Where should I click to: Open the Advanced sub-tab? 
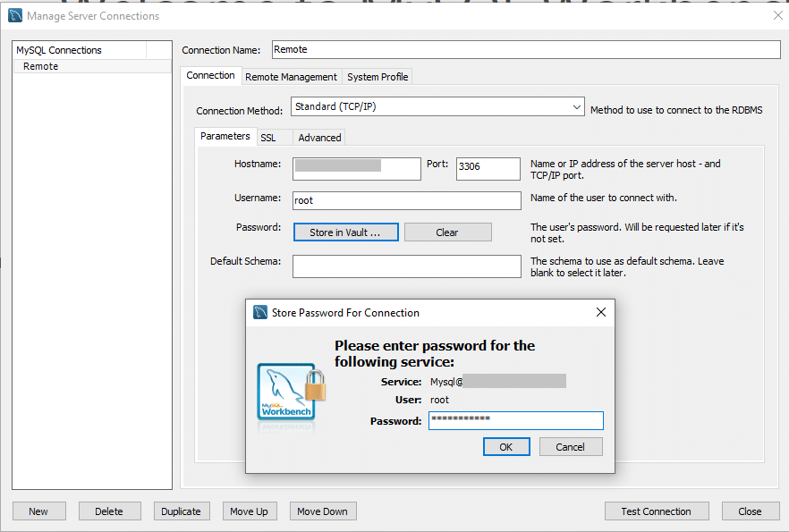(319, 138)
